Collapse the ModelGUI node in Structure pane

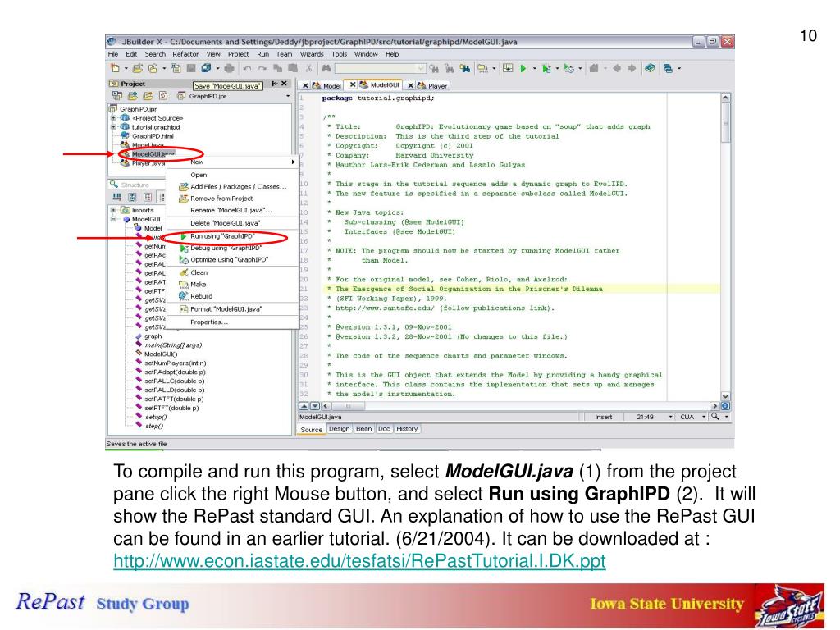pyautogui.click(x=113, y=219)
